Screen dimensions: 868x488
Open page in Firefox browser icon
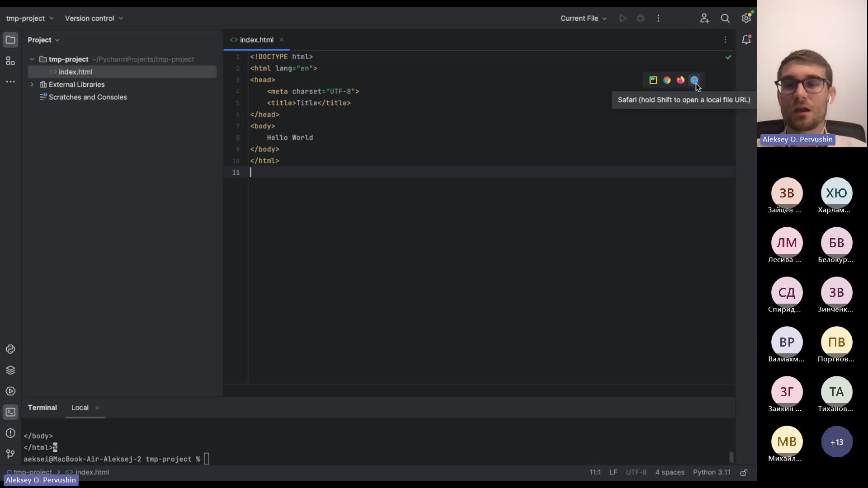click(x=680, y=80)
